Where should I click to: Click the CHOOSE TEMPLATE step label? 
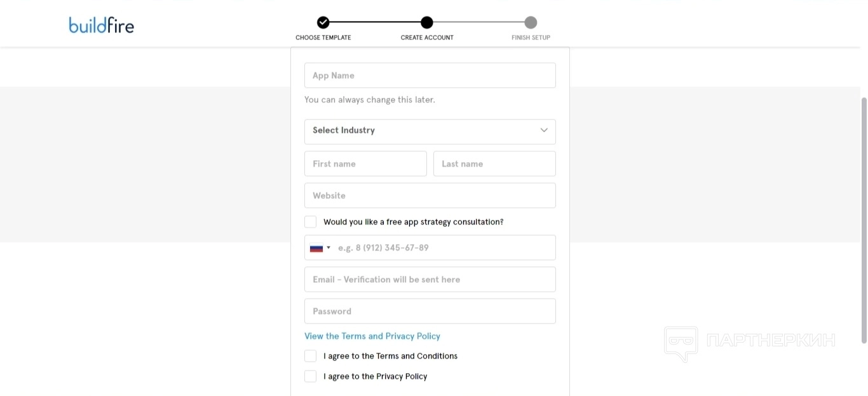coord(323,38)
